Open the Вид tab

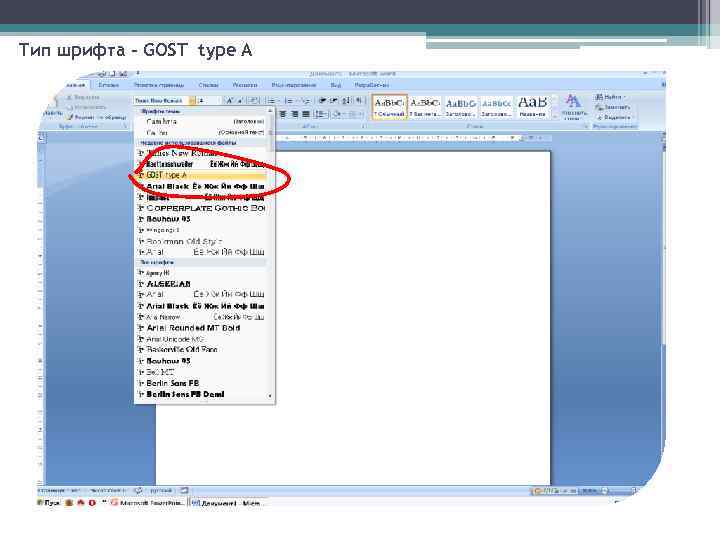coord(336,85)
